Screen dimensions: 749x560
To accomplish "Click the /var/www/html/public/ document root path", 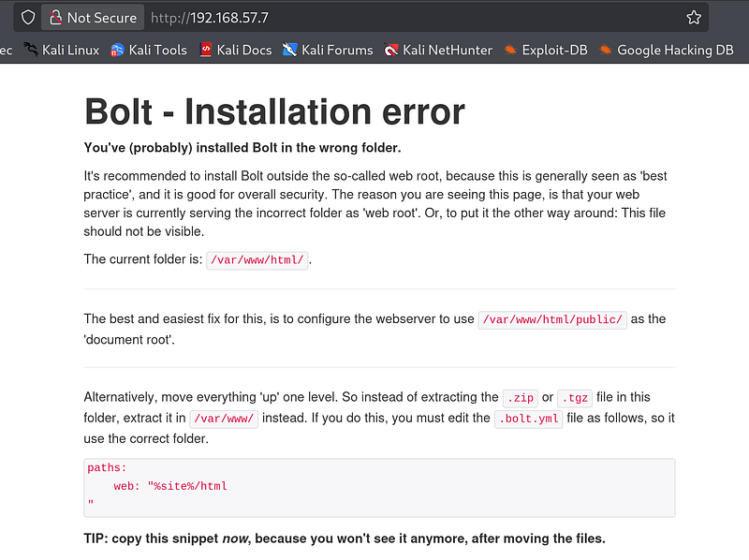I will (551, 319).
